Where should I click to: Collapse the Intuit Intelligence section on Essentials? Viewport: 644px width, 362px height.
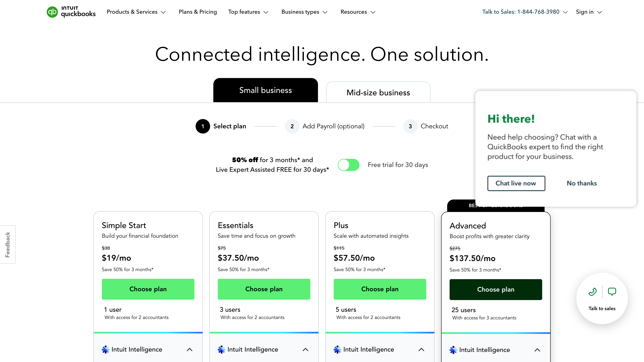coord(305,350)
